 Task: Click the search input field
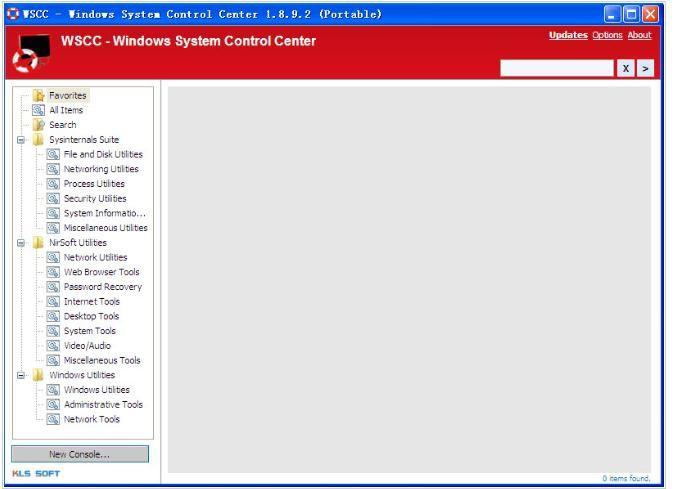[x=557, y=69]
